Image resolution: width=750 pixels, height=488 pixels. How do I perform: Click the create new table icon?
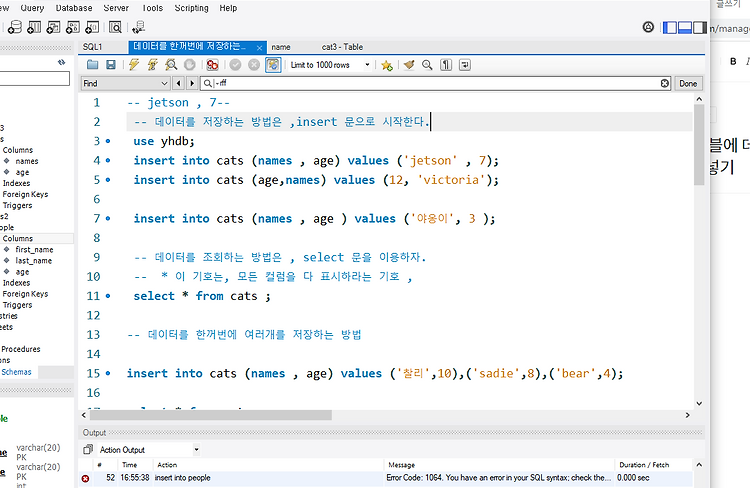(x=34, y=27)
